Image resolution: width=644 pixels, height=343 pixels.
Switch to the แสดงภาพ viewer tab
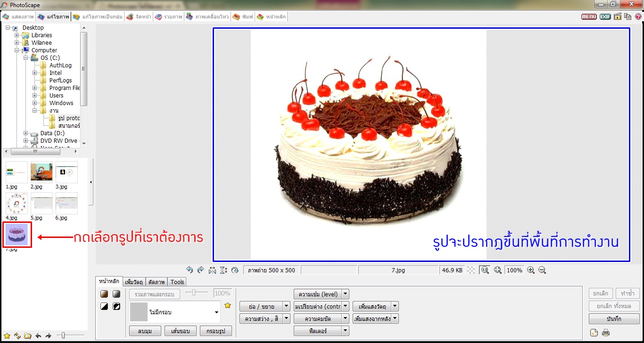point(18,16)
